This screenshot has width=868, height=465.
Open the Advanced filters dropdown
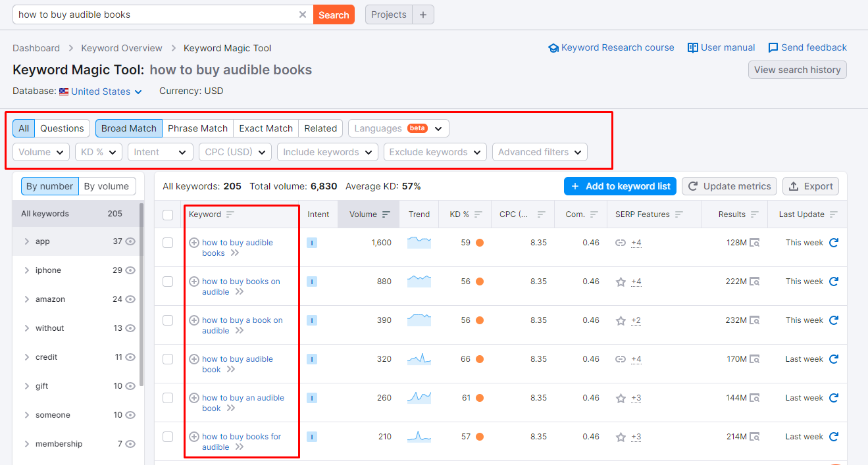point(540,152)
